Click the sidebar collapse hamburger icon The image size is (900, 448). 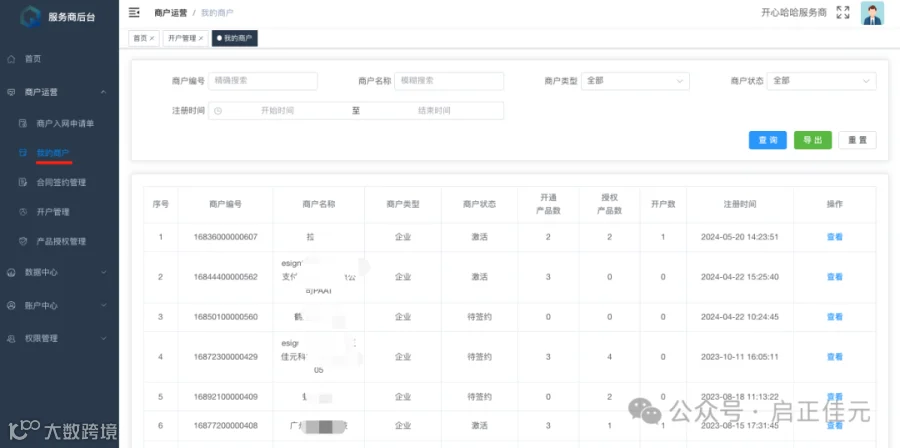(x=134, y=12)
